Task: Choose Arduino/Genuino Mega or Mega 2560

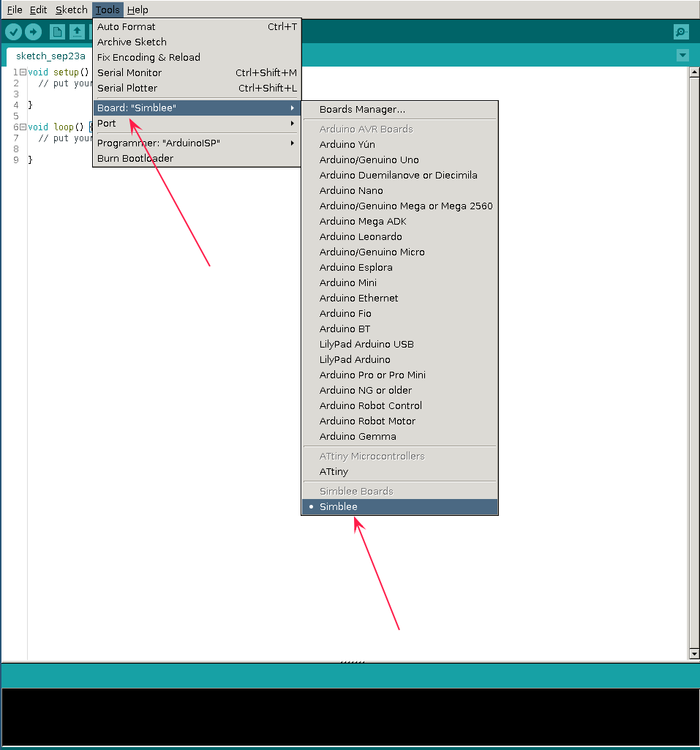Action: (399, 206)
